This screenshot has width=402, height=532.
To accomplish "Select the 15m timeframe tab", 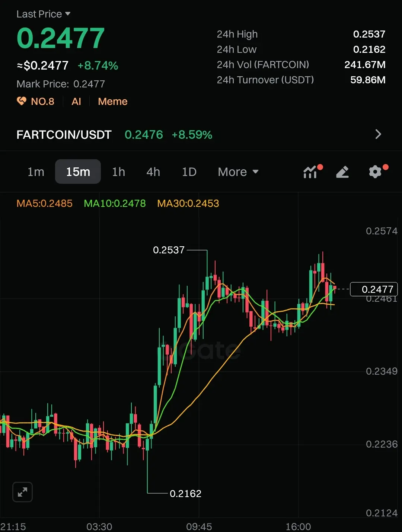I will tap(78, 172).
